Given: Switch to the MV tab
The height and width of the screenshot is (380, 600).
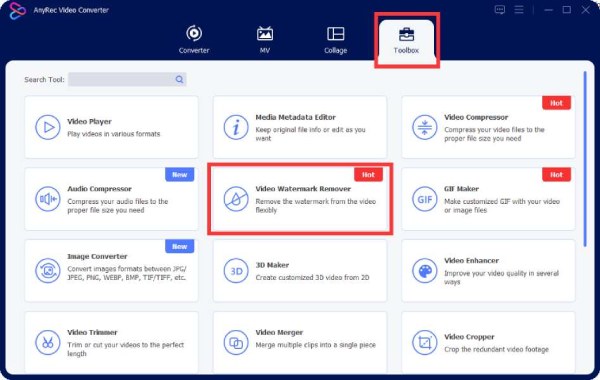Looking at the screenshot, I should (265, 39).
